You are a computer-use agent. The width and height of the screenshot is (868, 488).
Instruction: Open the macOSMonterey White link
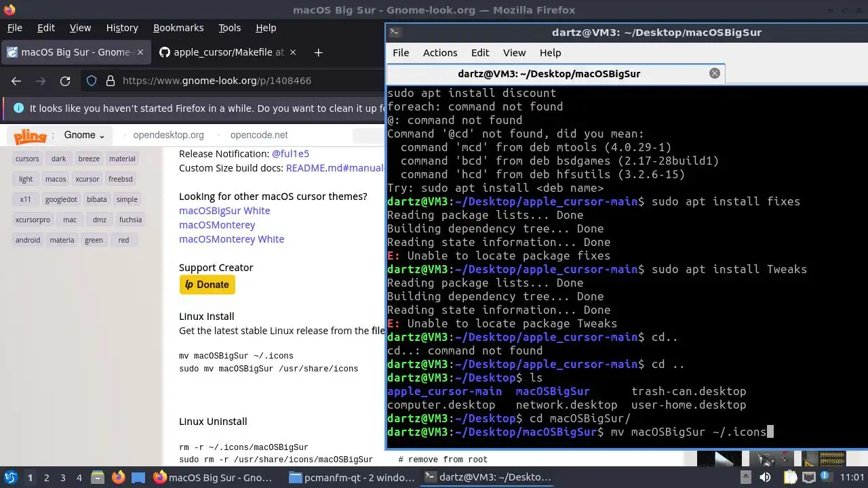click(231, 239)
